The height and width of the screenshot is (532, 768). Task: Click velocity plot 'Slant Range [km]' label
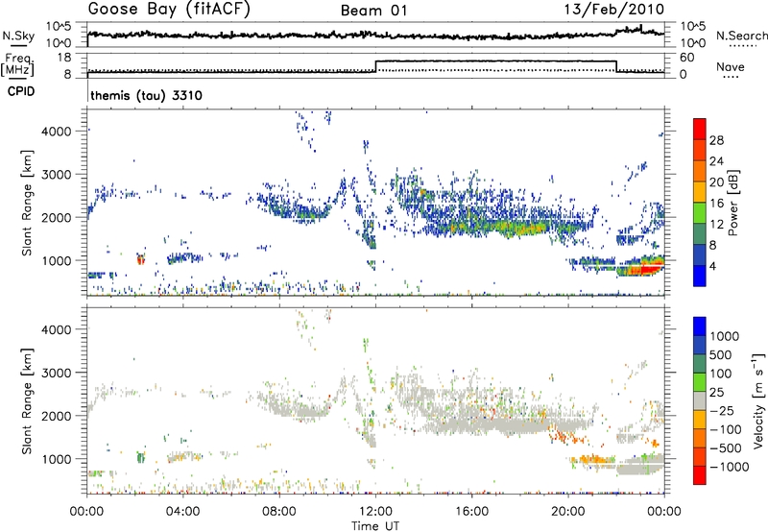pyautogui.click(x=27, y=401)
